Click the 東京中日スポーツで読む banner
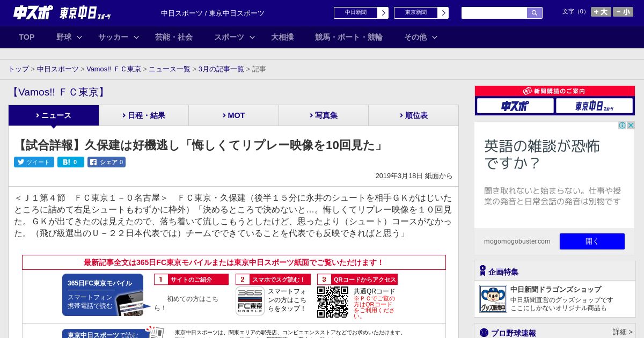The image size is (644, 338). [113, 333]
